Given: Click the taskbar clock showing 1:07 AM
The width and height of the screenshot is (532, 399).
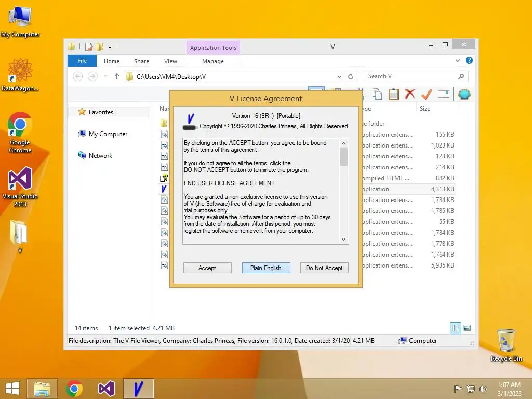Looking at the screenshot, I should pos(509,389).
